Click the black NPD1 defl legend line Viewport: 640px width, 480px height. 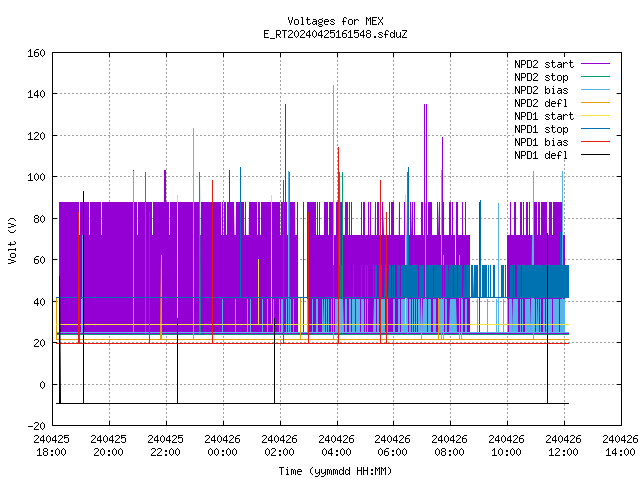pos(595,155)
